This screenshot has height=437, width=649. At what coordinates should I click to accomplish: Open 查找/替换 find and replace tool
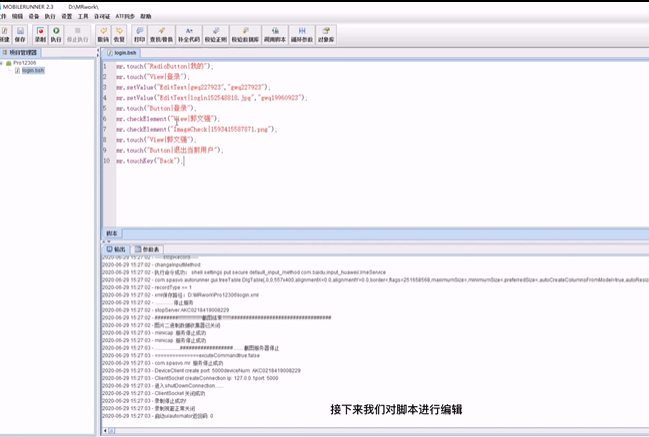162,33
